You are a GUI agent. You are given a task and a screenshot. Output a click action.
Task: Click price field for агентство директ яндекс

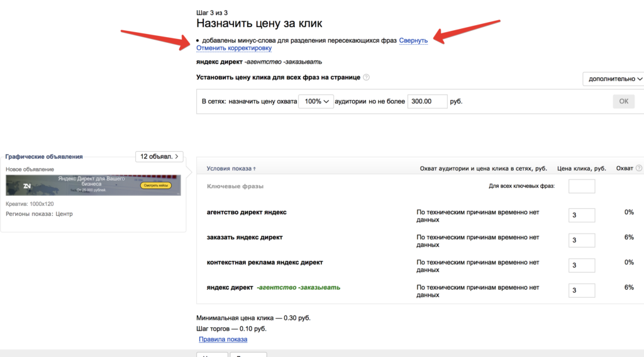tap(582, 215)
